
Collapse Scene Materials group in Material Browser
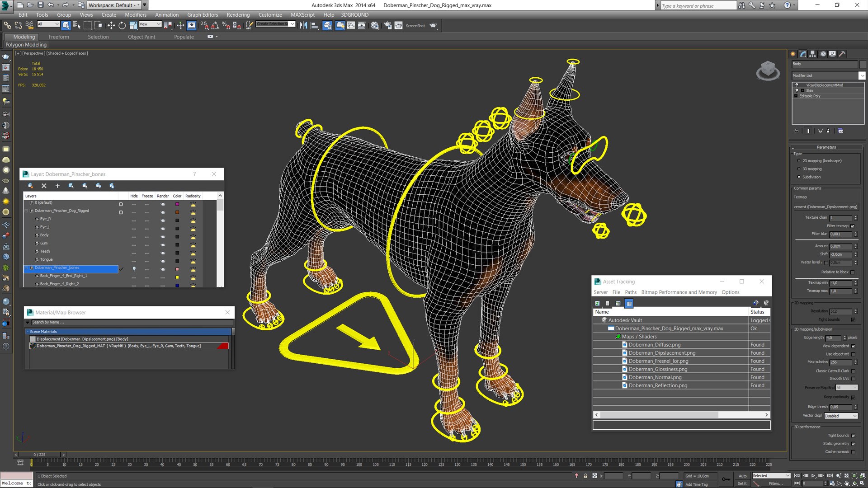click(28, 332)
